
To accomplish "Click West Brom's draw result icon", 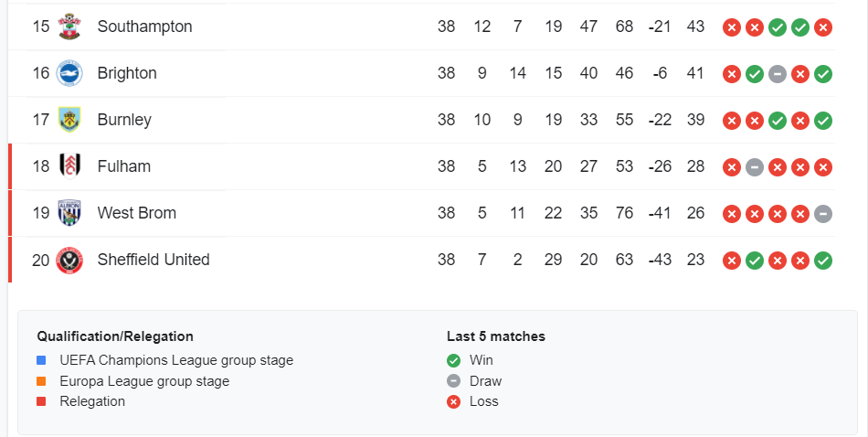I will [x=822, y=214].
